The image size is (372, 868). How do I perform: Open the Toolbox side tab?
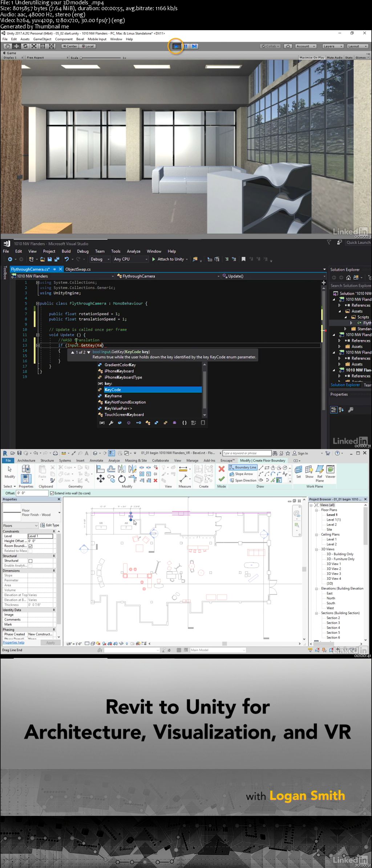(x=5, y=272)
